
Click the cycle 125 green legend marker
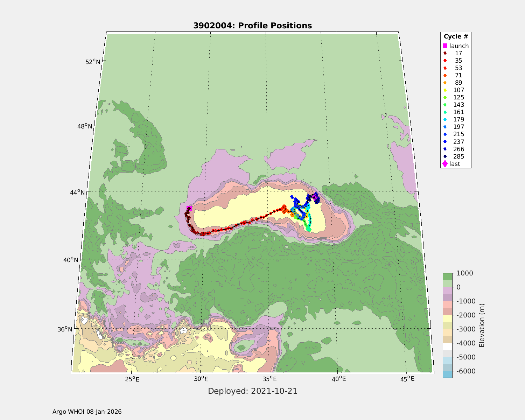pos(445,97)
